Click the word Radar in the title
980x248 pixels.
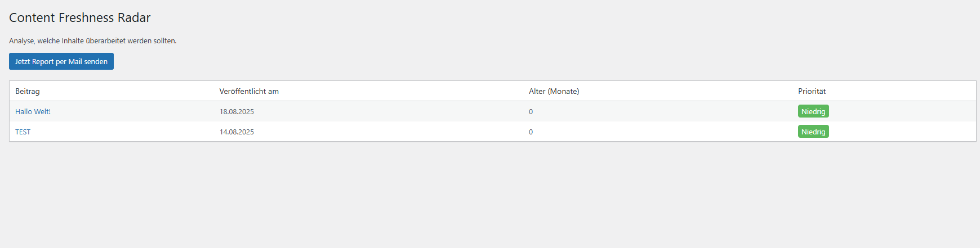pyautogui.click(x=134, y=17)
